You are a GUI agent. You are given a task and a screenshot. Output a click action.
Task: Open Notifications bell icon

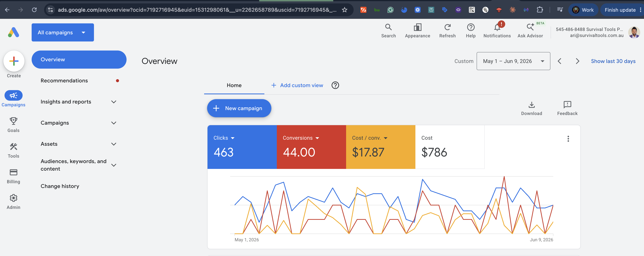(x=497, y=27)
